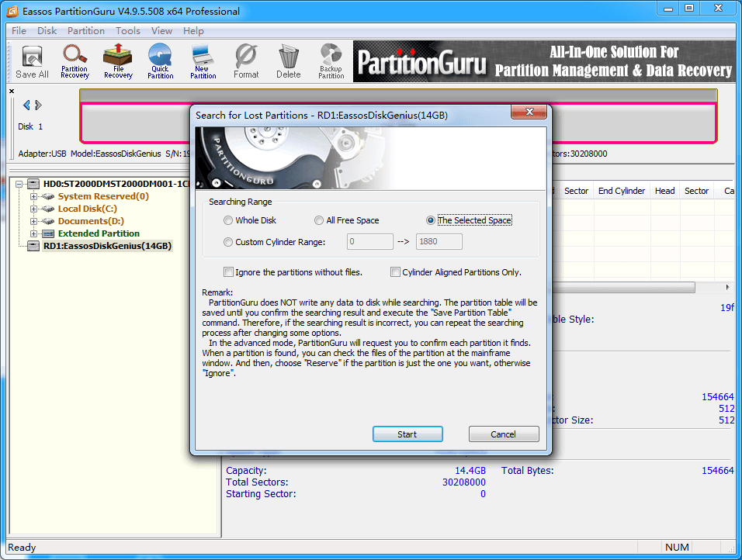Select RD1:EassosDiskGenius(14GB) in tree
The height and width of the screenshot is (560, 742).
pos(107,246)
